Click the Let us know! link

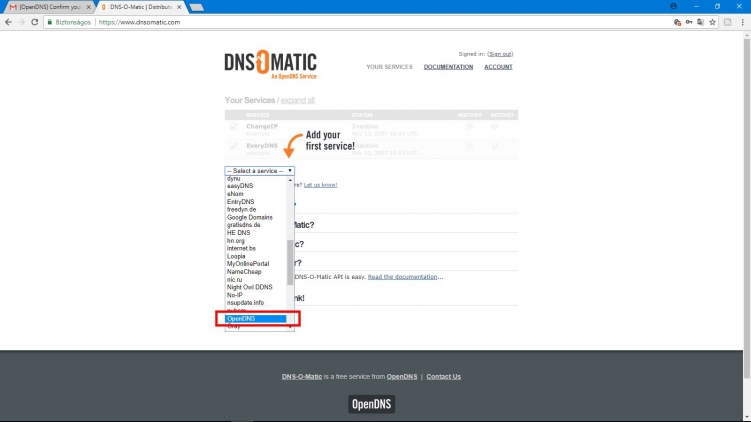320,185
